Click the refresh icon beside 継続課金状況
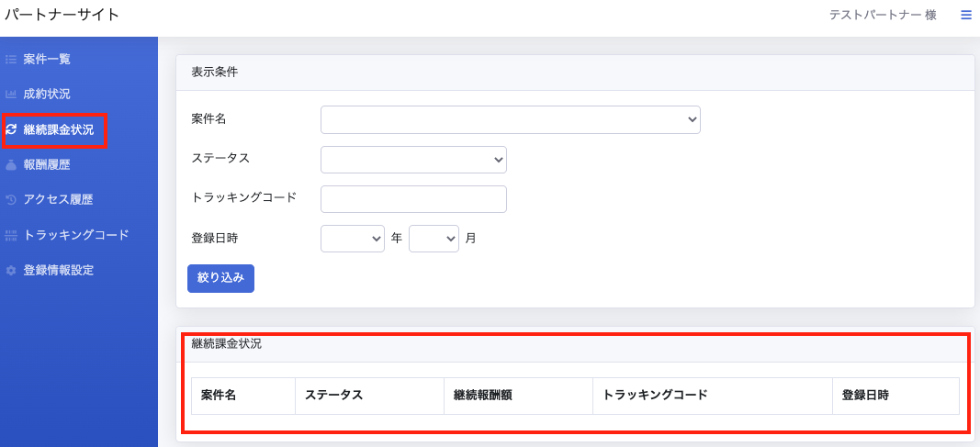The image size is (980, 447). pos(11,130)
